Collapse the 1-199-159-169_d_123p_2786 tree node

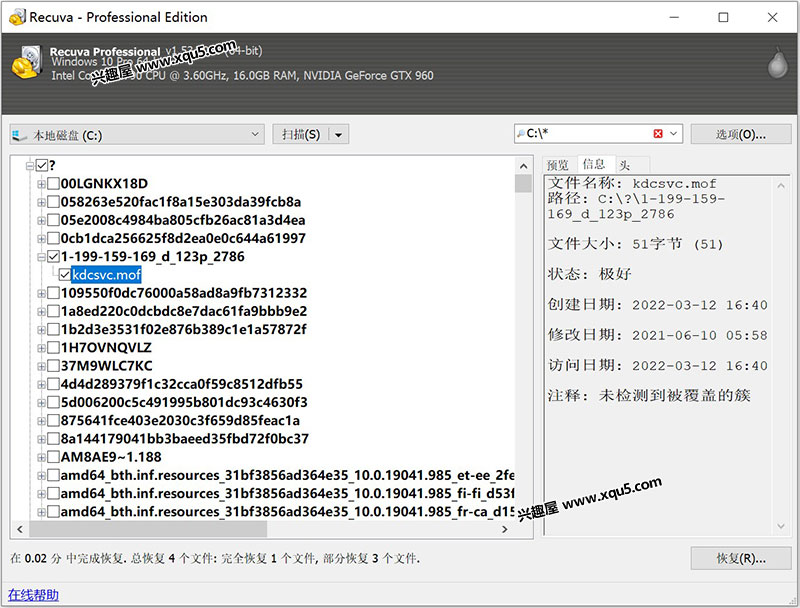click(x=41, y=257)
